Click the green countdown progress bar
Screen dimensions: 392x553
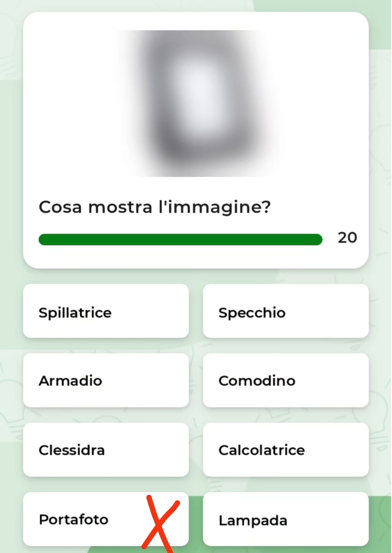180,239
